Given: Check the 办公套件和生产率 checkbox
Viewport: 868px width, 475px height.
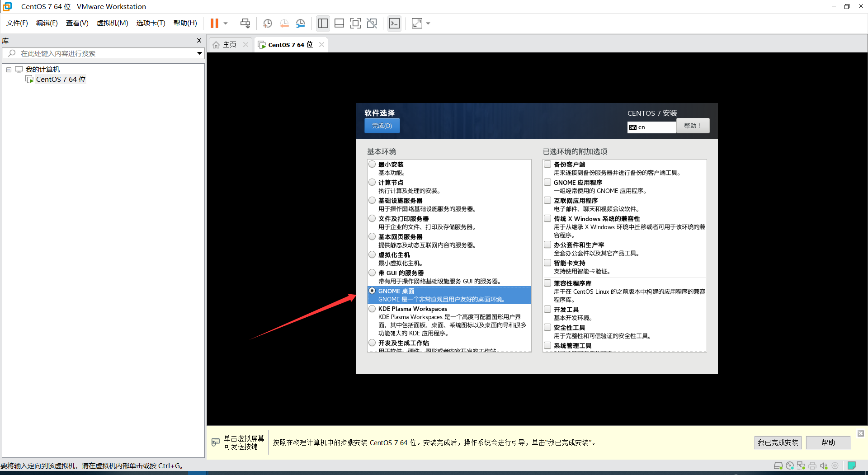Looking at the screenshot, I should click(x=547, y=245).
